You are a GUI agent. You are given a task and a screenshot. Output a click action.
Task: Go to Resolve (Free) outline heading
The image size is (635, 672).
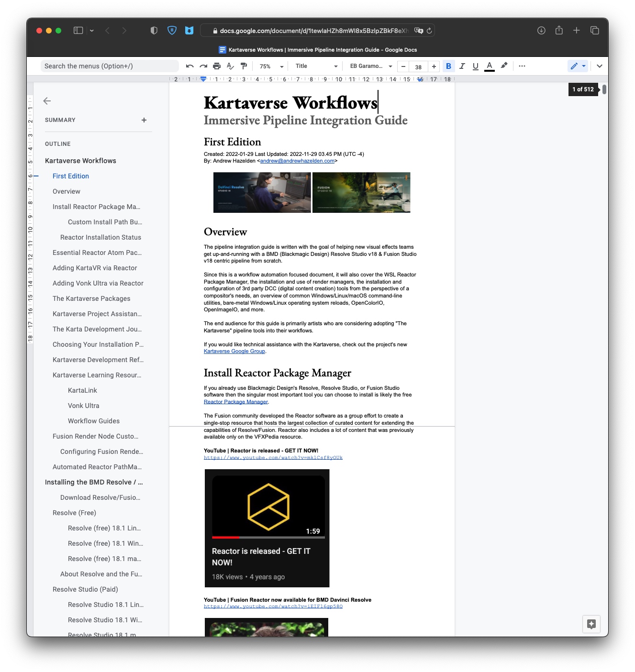(74, 513)
